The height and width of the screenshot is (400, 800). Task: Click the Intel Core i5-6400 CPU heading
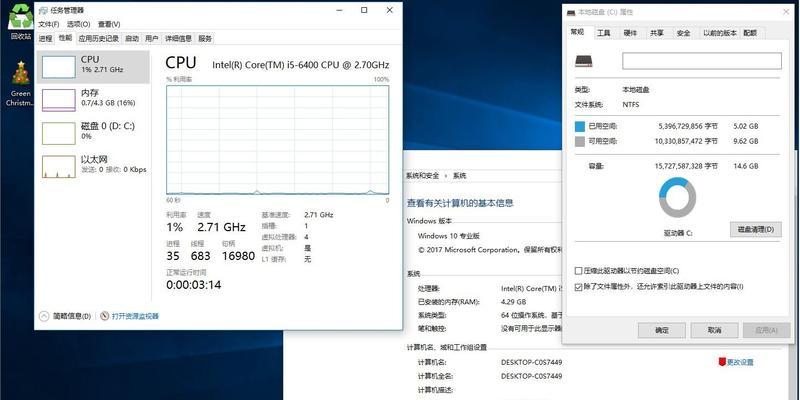301,65
